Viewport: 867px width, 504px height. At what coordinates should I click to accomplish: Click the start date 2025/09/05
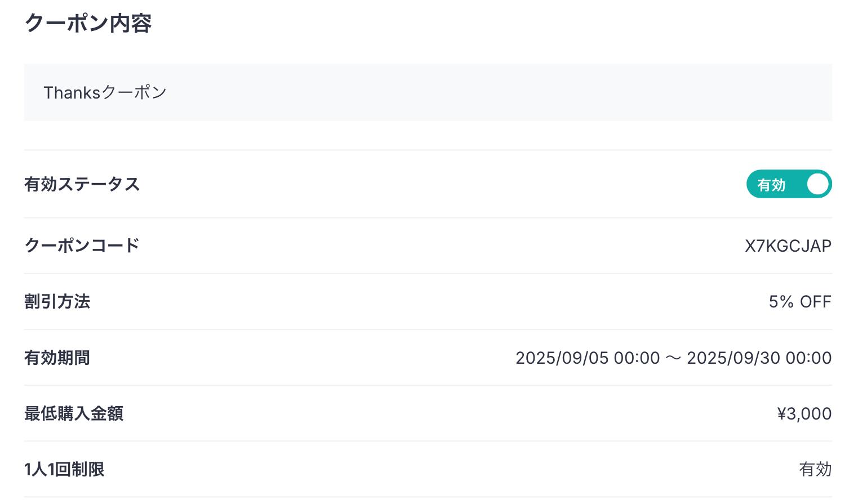tap(562, 358)
